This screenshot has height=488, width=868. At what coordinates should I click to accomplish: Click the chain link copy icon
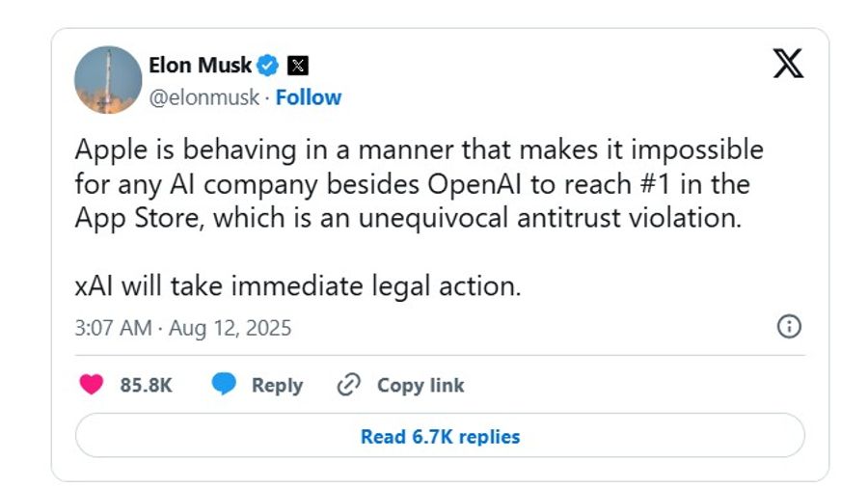click(x=349, y=385)
